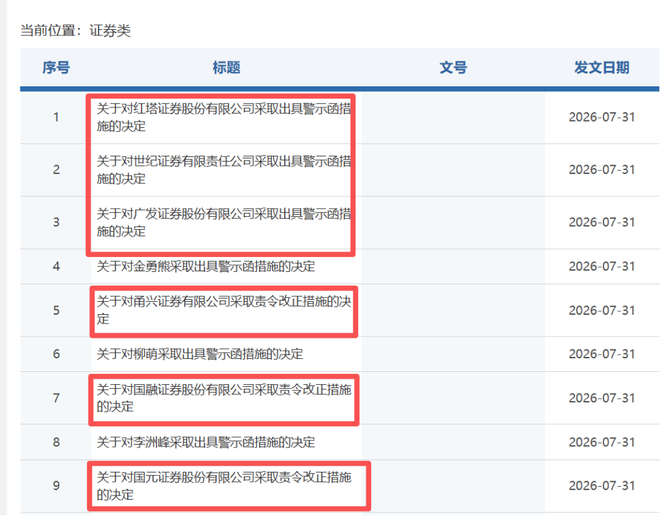The width and height of the screenshot is (660, 516).
Task: Click sequence number 4 cell
Action: tap(56, 266)
